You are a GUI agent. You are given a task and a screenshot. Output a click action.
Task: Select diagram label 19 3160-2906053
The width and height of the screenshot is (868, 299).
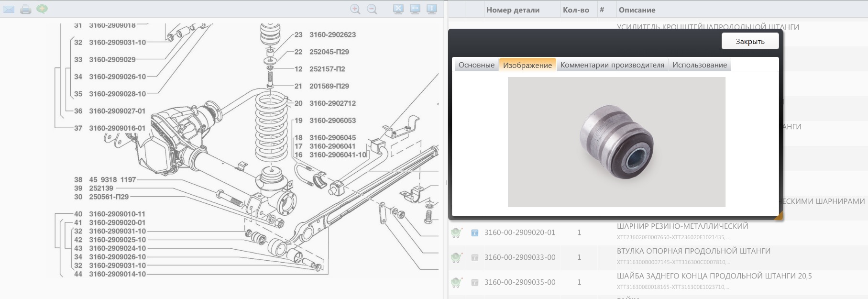click(325, 121)
